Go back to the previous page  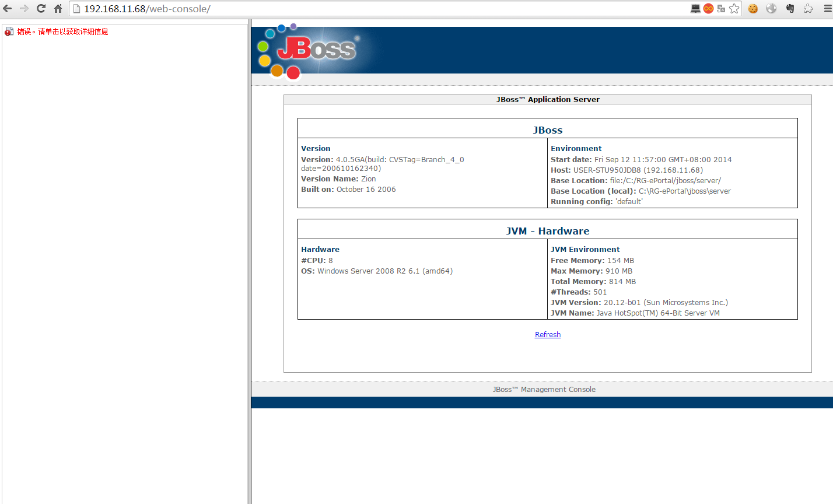click(x=8, y=9)
